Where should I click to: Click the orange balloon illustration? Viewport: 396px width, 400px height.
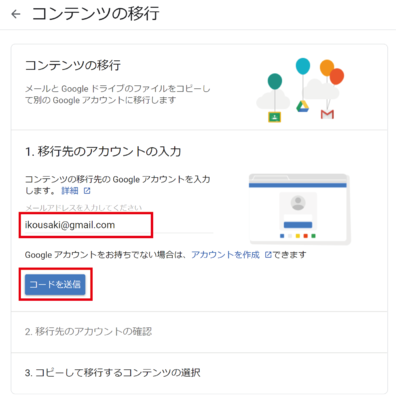327,68
